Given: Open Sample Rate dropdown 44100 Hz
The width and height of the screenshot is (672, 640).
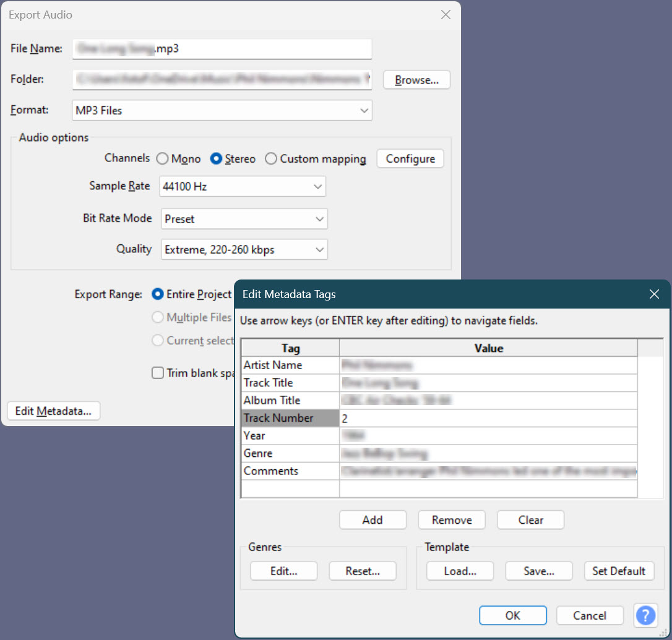Looking at the screenshot, I should pyautogui.click(x=243, y=186).
